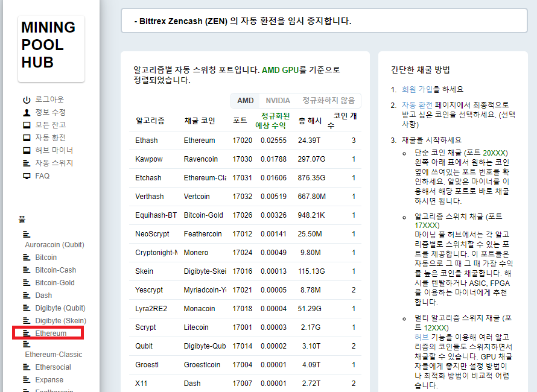Click the list icon above Ethereum-Classic
Viewport: 537px width, 392px height.
(27, 344)
